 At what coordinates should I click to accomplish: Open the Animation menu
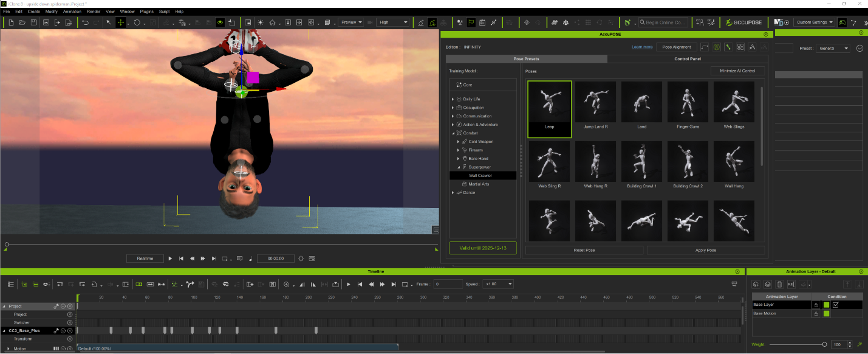click(72, 11)
